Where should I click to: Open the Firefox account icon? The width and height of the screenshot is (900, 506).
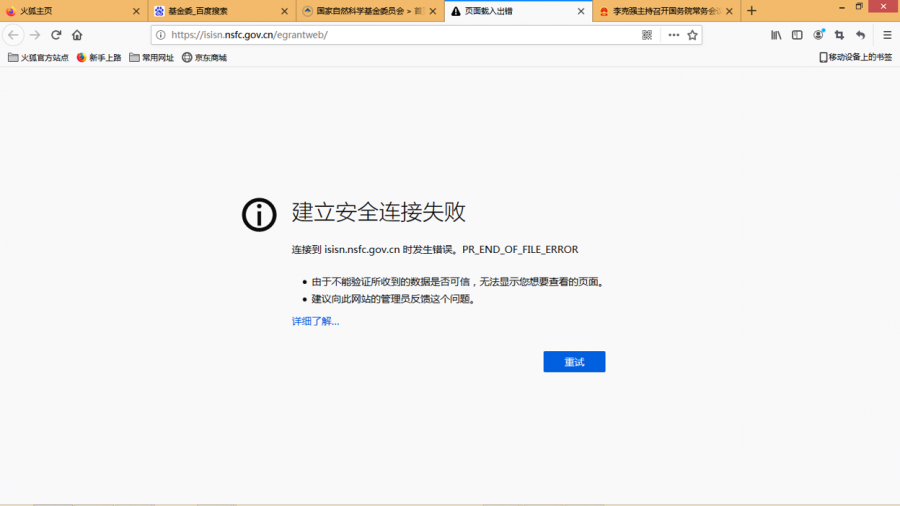tap(819, 35)
